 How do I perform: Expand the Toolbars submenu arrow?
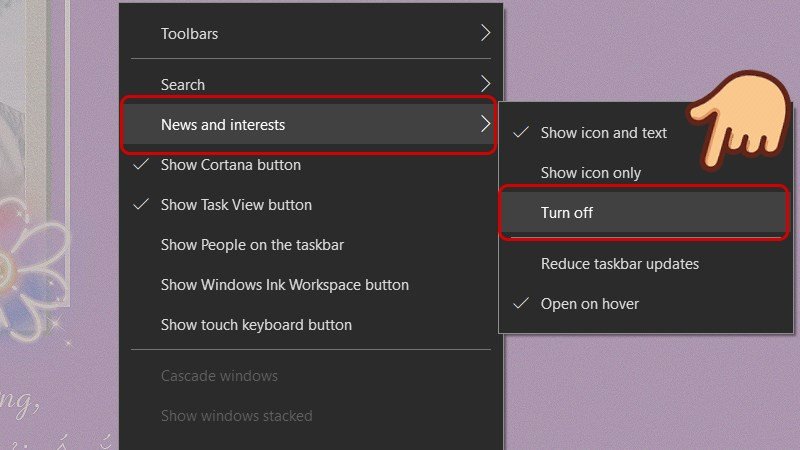[485, 33]
